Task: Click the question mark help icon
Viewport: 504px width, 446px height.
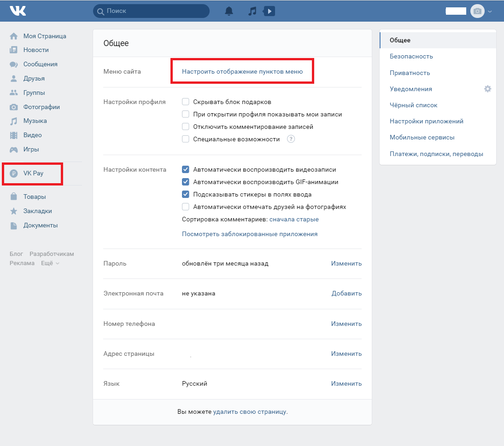Action: click(x=291, y=139)
